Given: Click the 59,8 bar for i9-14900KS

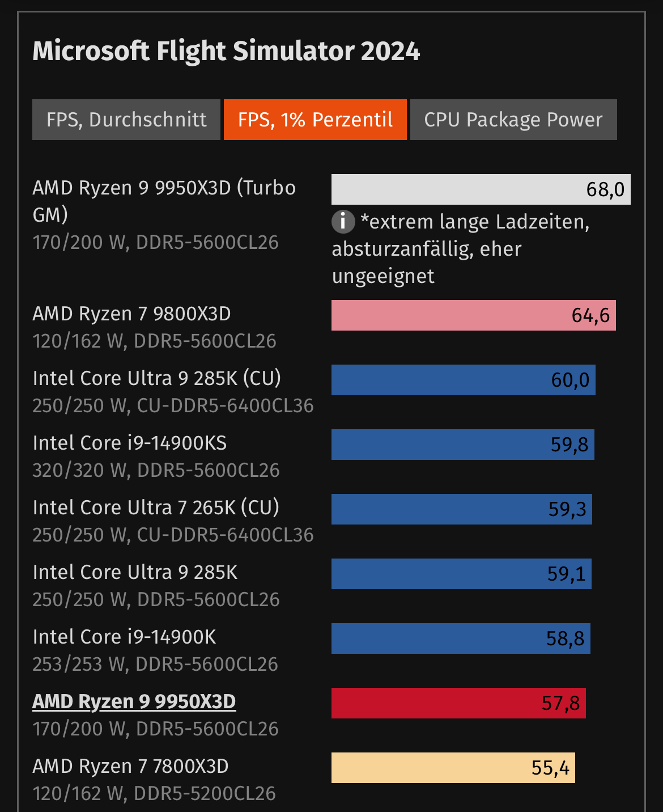Looking at the screenshot, I should pos(462,445).
